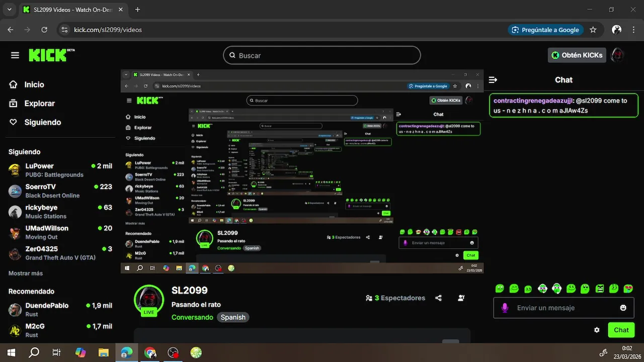Insert the heart-eyes emote
644x362 pixels.
628,289
